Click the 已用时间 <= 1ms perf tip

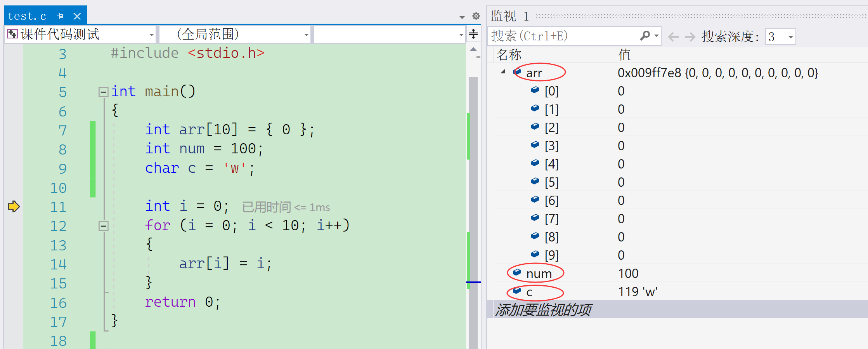(x=286, y=207)
